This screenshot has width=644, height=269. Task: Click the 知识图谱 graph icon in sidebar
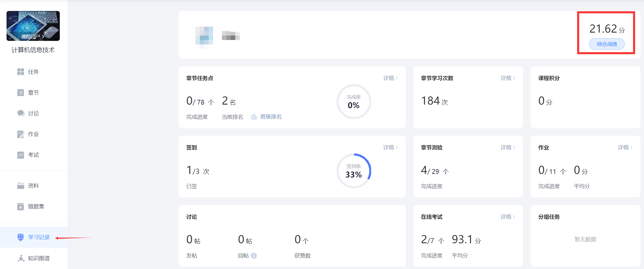21,258
